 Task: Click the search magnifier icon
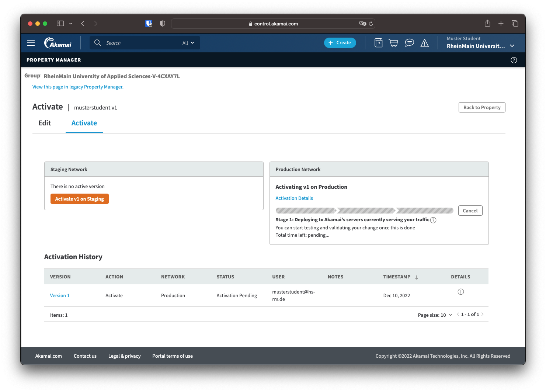98,43
